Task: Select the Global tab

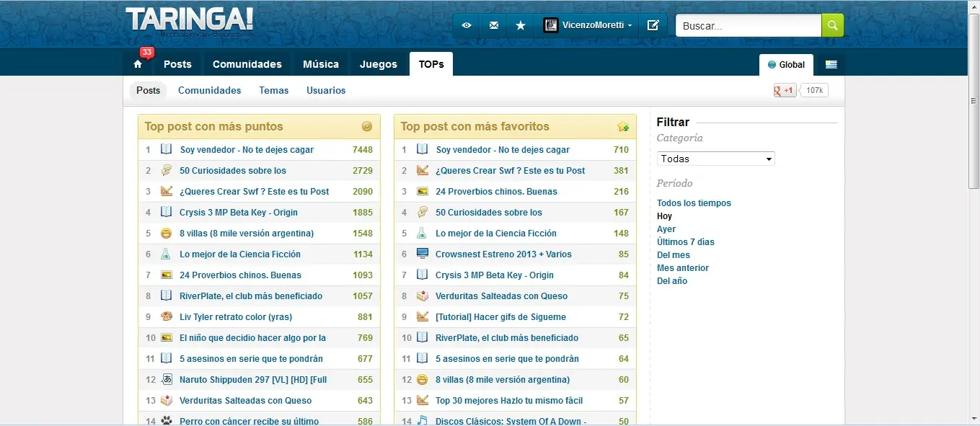Action: click(x=786, y=64)
